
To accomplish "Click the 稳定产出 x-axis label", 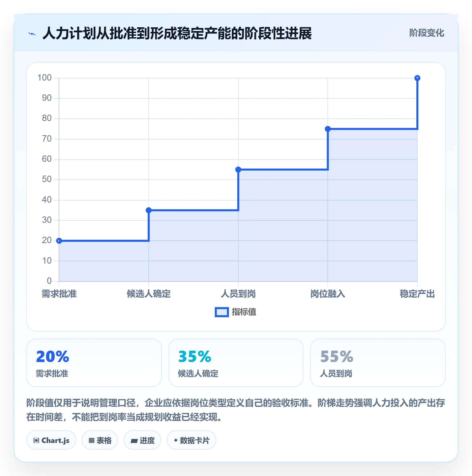I will coord(417,294).
